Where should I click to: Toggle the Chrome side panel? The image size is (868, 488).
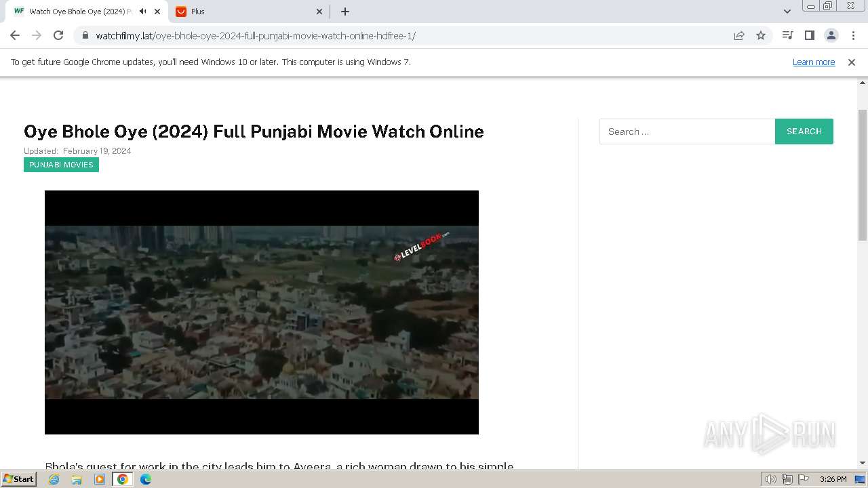[809, 35]
